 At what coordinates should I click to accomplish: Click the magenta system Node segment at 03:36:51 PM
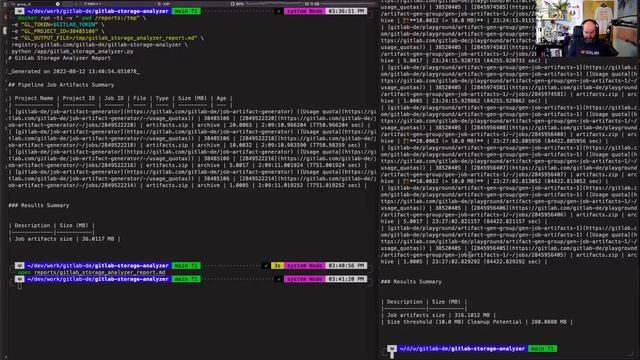coord(304,11)
